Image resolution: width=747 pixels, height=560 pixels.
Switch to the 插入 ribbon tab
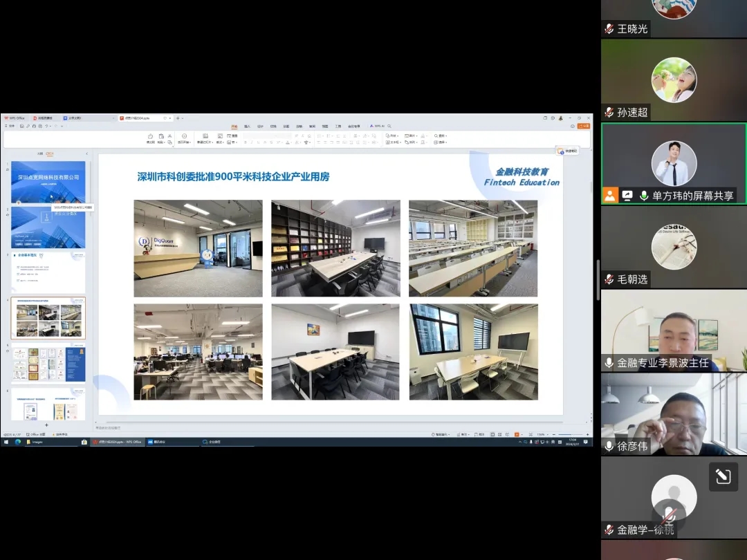click(248, 127)
